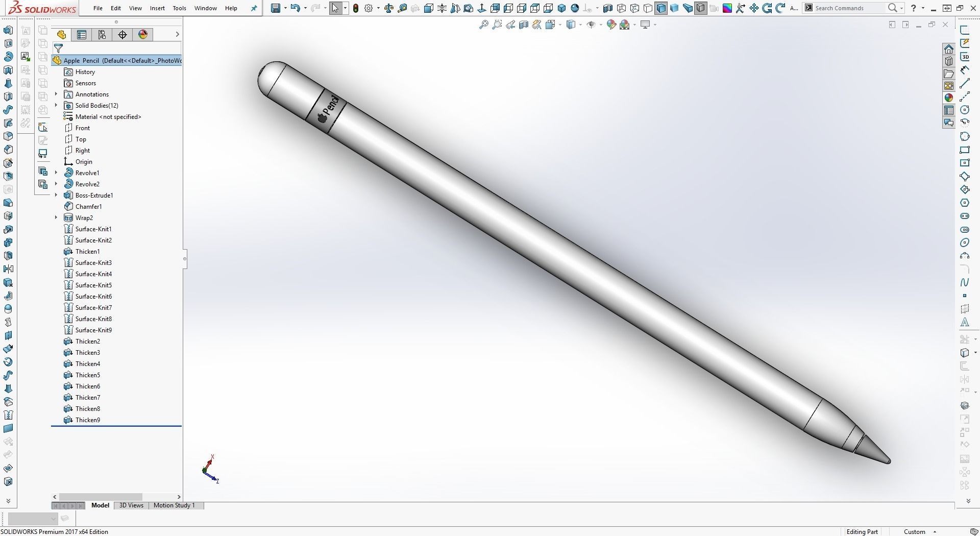Open the File Explorer folder icon in task pane

point(949,74)
